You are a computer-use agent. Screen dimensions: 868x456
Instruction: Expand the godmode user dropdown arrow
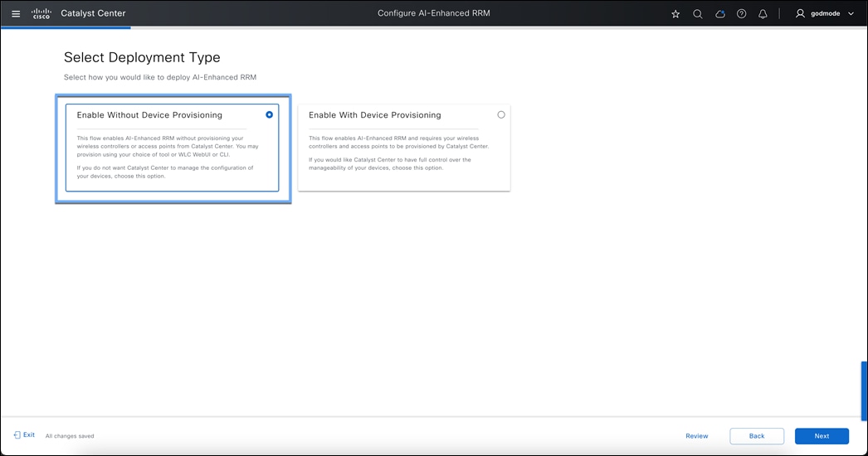click(x=851, y=14)
